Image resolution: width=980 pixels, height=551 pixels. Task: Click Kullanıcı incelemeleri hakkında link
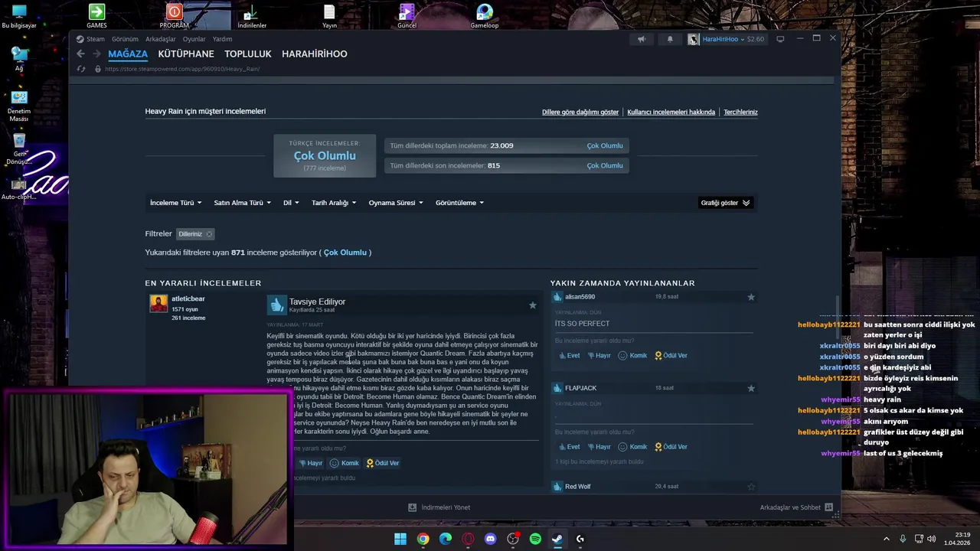(x=671, y=112)
